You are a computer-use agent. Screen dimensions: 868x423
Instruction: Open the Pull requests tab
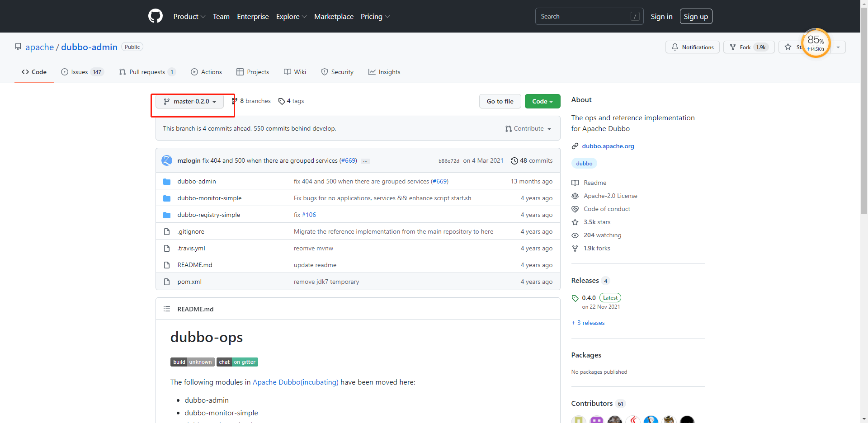pos(147,72)
